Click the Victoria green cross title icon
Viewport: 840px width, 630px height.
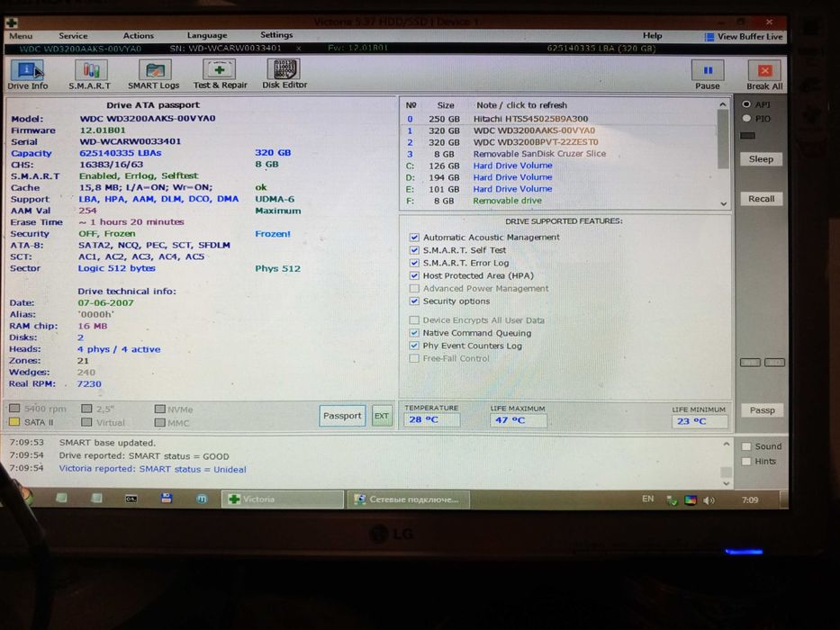pos(11,22)
